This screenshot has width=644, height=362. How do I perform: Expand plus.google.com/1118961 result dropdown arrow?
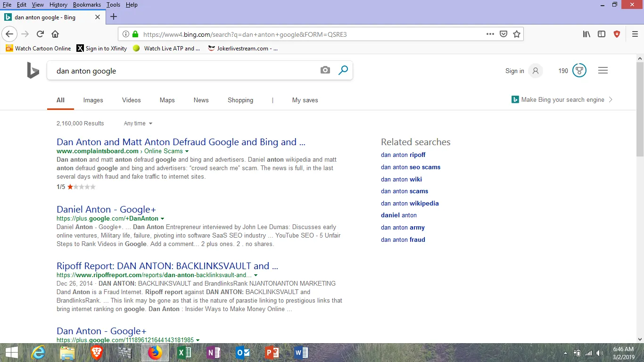point(198,340)
